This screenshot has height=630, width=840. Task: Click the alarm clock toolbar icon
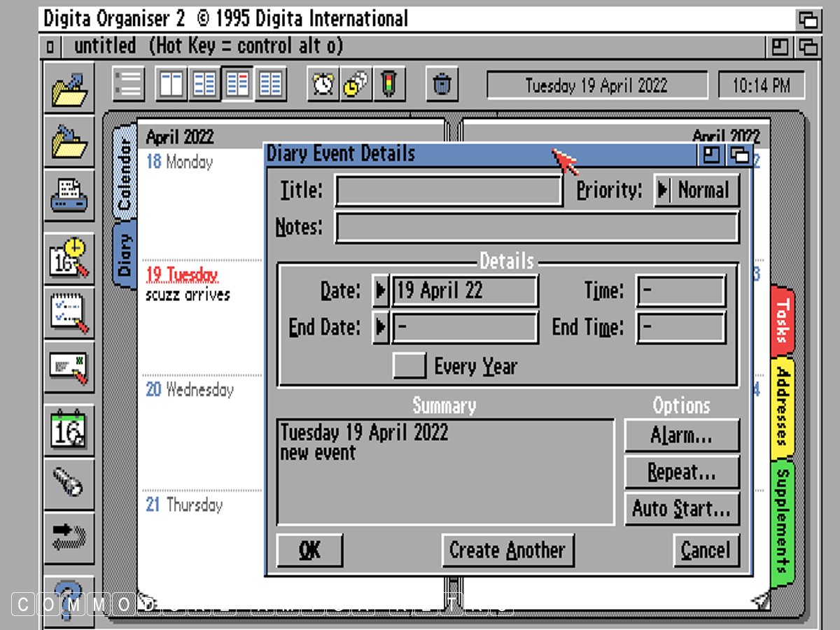coord(323,85)
